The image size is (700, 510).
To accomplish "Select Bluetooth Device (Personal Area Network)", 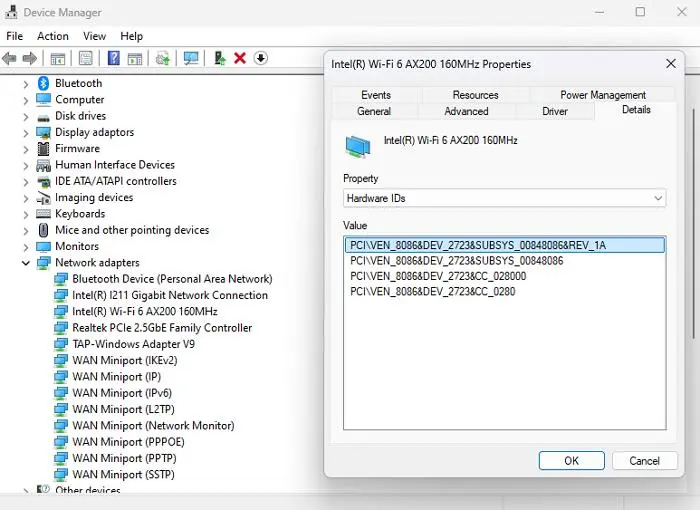I will point(172,279).
